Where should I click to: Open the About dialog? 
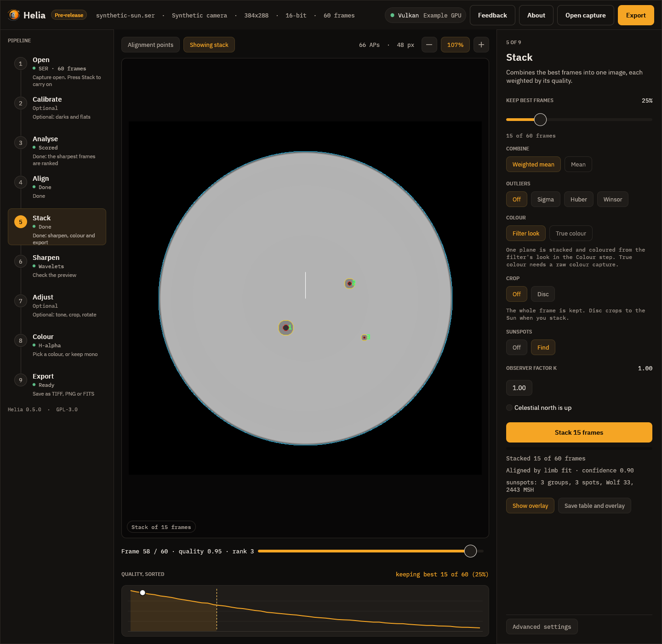[536, 15]
